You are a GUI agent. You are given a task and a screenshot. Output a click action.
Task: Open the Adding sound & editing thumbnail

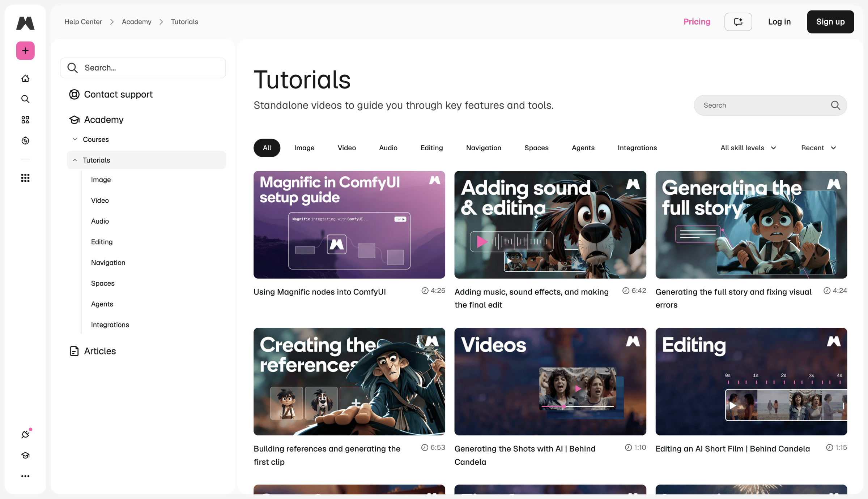[550, 225]
